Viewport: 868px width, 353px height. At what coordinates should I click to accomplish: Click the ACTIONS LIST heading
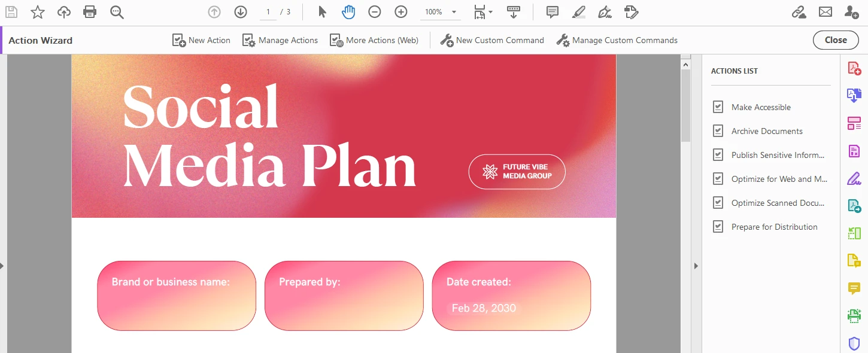[735, 71]
